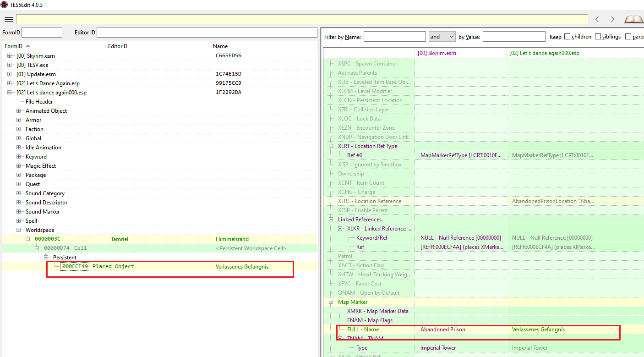Select the XMRK - Map Marker Data row
The image size is (644, 357).
[x=377, y=311]
